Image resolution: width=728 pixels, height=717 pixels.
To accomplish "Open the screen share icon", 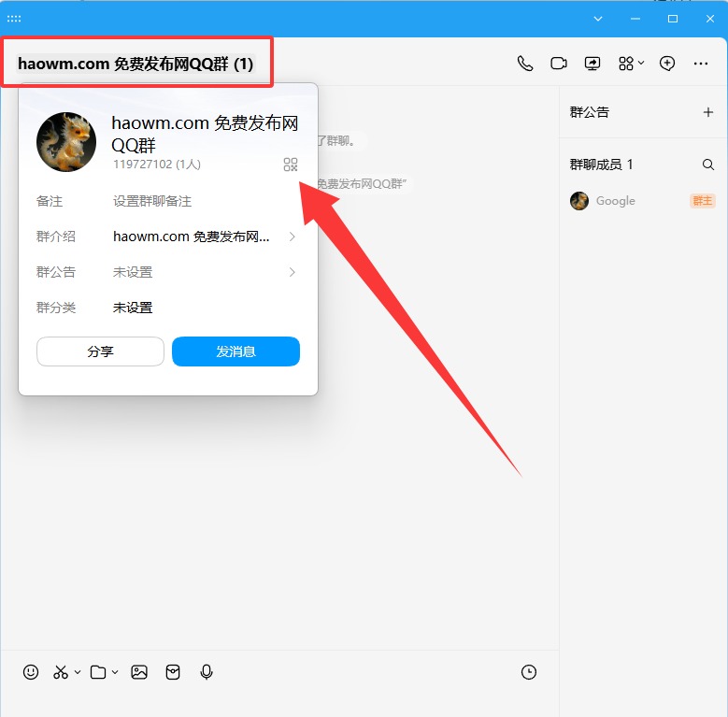I will tap(592, 64).
